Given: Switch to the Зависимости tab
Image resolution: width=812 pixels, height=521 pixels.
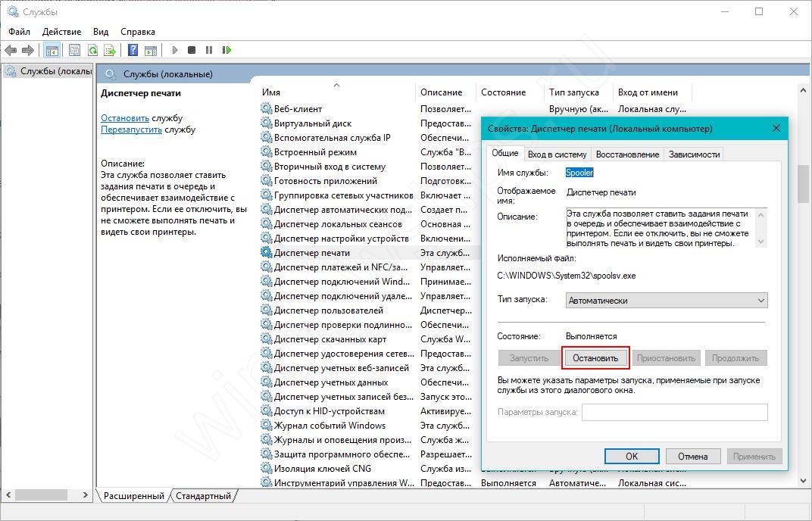Looking at the screenshot, I should (694, 154).
